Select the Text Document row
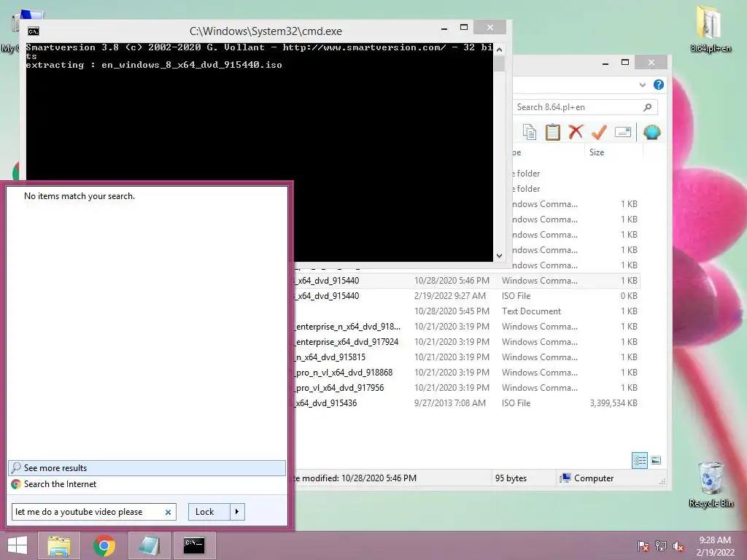 (467, 311)
